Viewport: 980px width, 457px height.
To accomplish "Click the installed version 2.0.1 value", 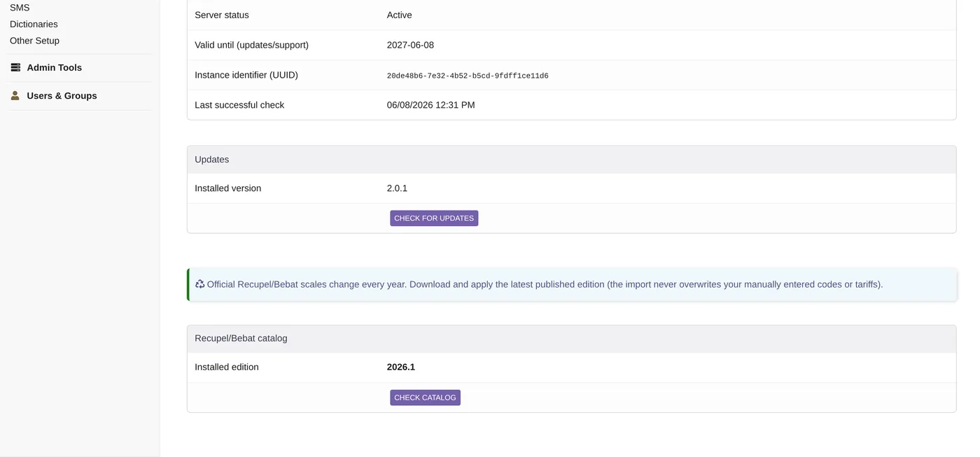I will pos(397,188).
